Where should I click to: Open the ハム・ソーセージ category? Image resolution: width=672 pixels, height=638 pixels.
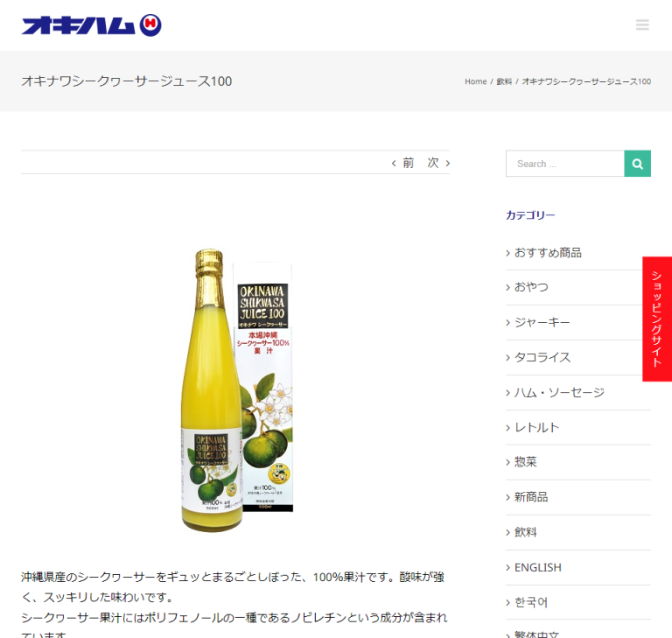(x=559, y=393)
